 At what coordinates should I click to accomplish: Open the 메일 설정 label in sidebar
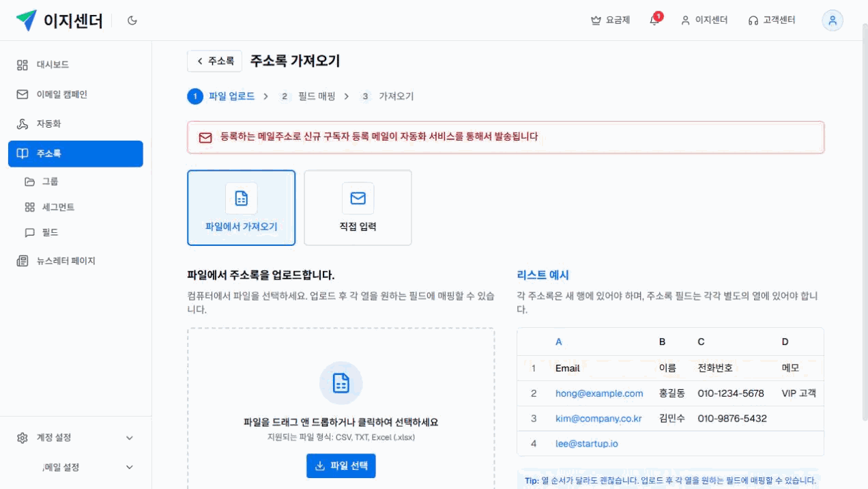coord(61,467)
